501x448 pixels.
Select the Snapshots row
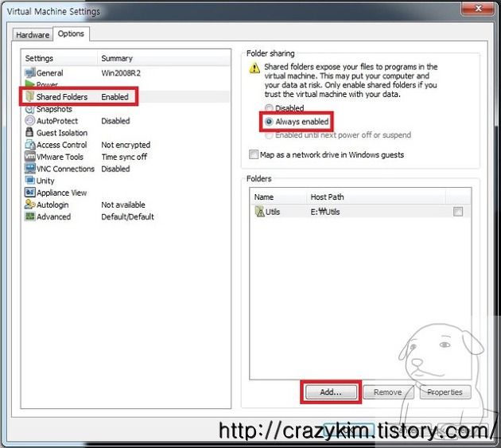coord(126,109)
